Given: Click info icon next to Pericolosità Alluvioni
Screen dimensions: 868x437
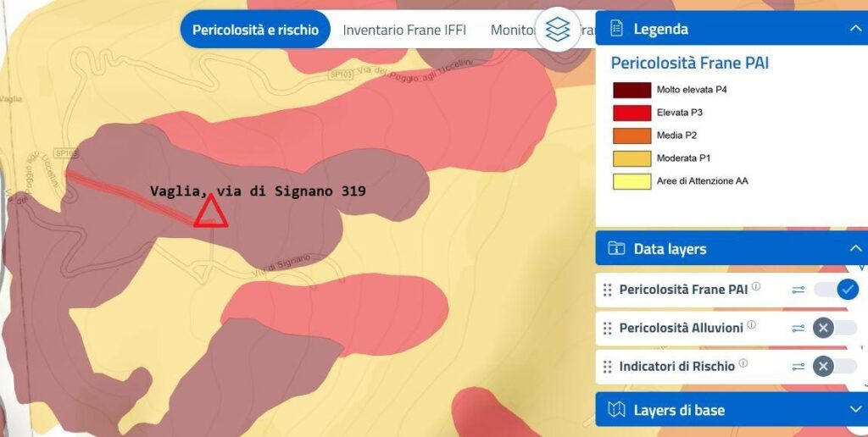Looking at the screenshot, I should (x=751, y=325).
